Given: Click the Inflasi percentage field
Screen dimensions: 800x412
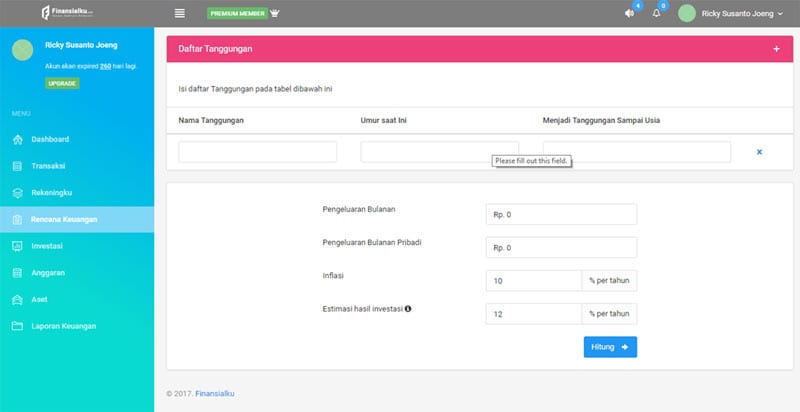Looking at the screenshot, I should coord(533,281).
